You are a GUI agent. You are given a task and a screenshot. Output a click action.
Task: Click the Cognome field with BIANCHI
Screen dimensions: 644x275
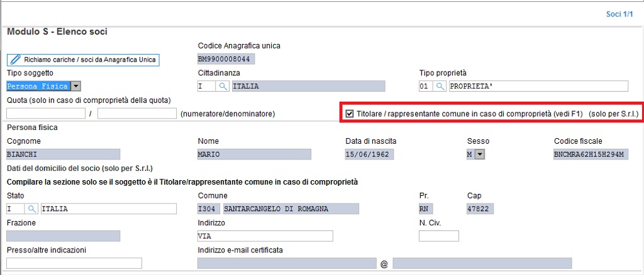(64, 154)
